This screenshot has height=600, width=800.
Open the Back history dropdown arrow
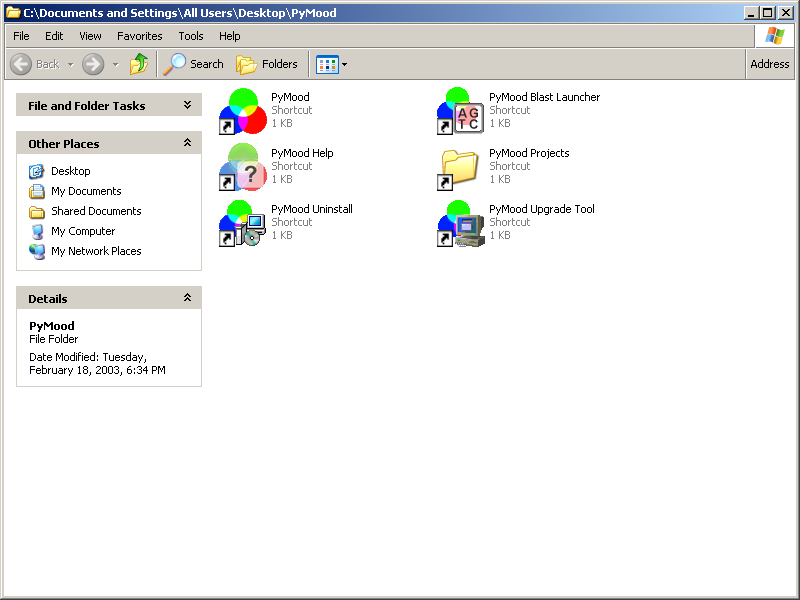[x=70, y=65]
